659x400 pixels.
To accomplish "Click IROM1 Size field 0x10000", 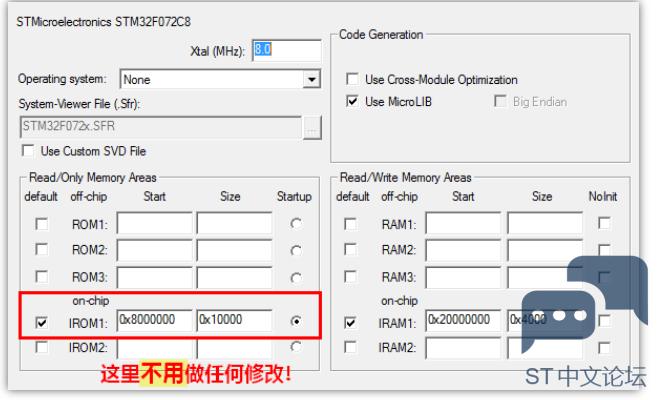I will pyautogui.click(x=234, y=321).
